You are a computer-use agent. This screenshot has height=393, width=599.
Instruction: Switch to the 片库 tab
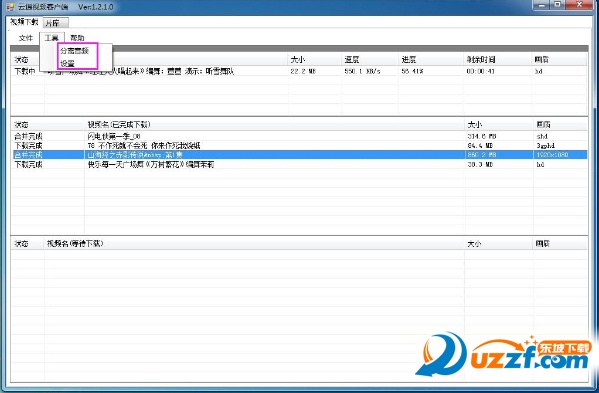pos(56,23)
